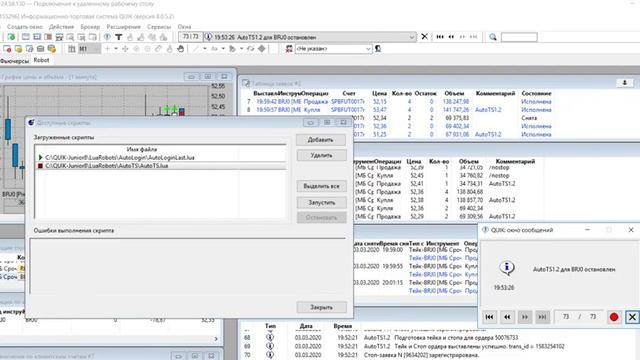Click the X delete button in message window

pos(632,317)
